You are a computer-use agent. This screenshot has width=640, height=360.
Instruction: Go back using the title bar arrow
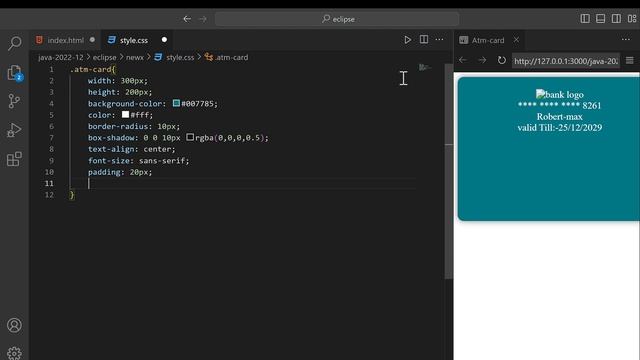pyautogui.click(x=187, y=19)
